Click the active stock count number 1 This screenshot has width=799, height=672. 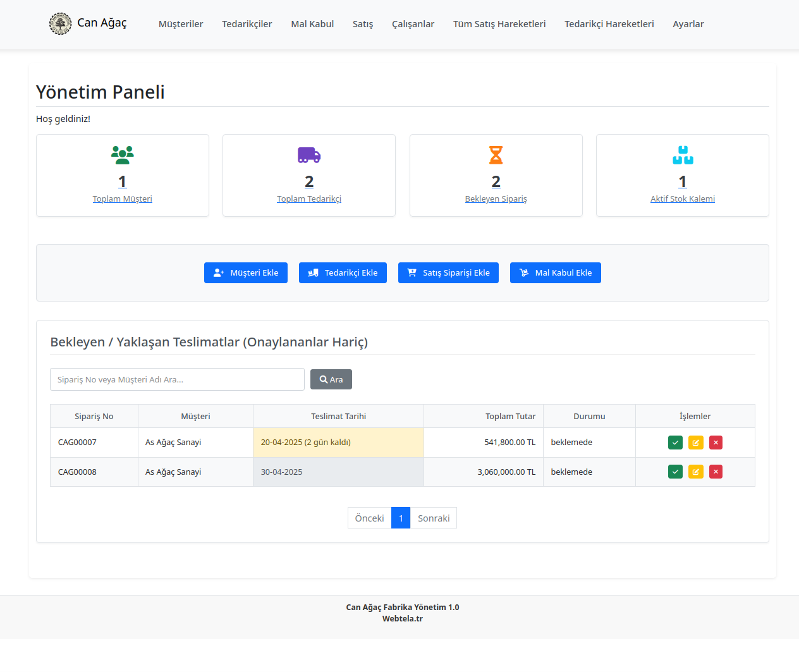tap(683, 181)
